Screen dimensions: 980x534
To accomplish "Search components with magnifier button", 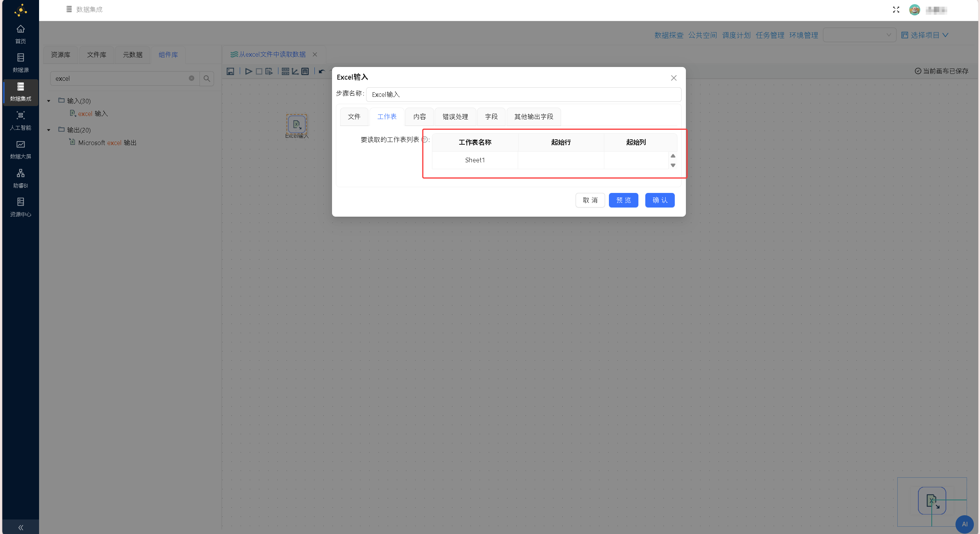I will coord(207,78).
